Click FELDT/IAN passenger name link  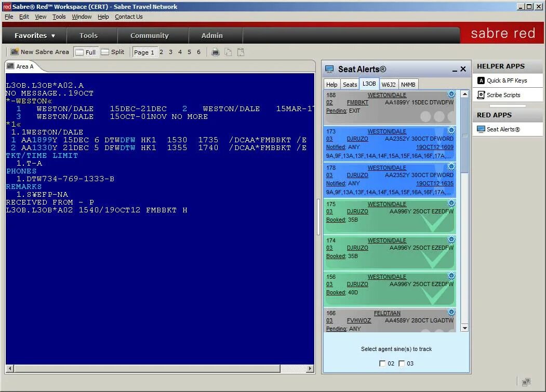387,313
